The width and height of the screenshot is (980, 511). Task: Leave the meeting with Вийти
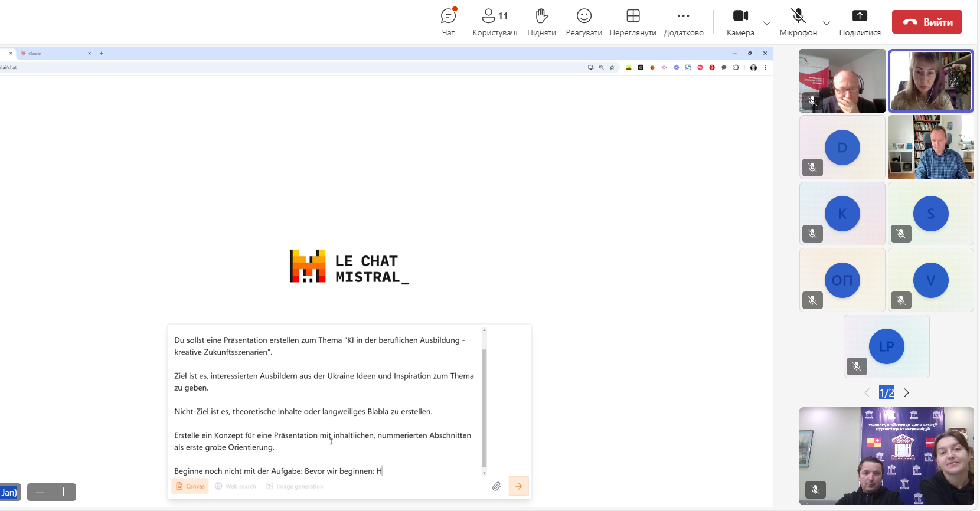[927, 22]
